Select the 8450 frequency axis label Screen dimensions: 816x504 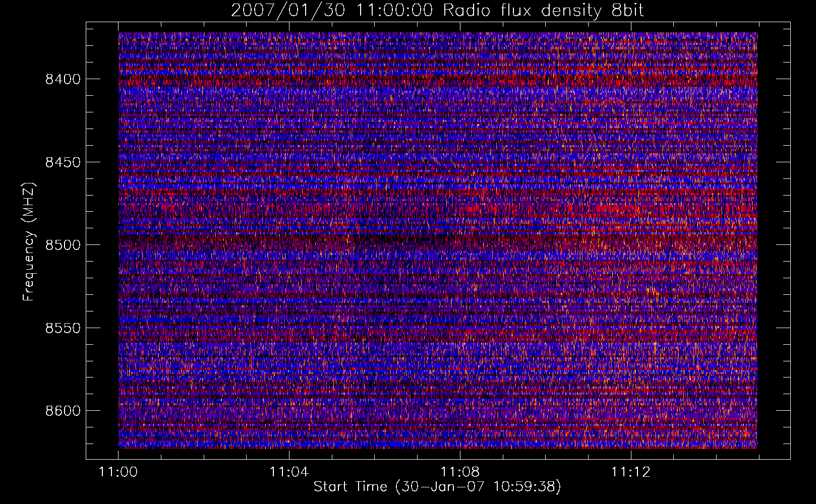pos(63,162)
